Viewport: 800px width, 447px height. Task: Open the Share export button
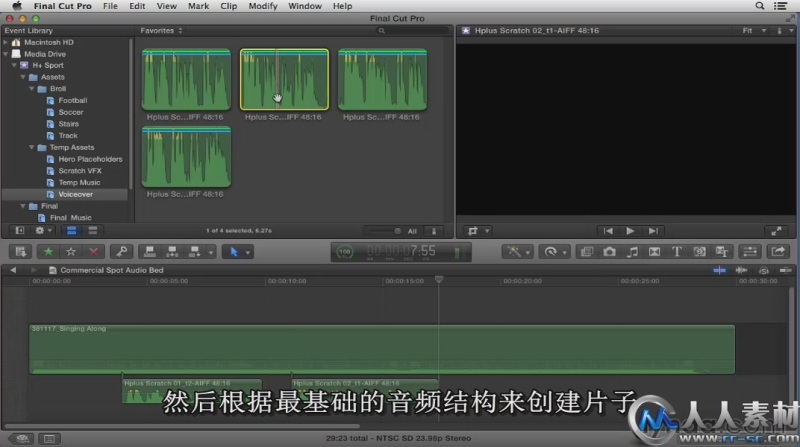(x=779, y=252)
